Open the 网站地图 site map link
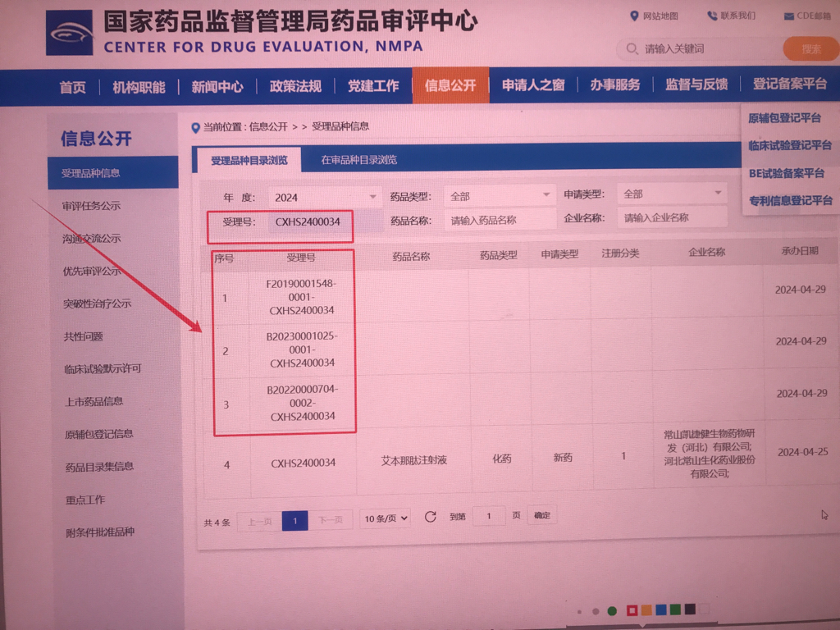The width and height of the screenshot is (840, 630). [654, 16]
